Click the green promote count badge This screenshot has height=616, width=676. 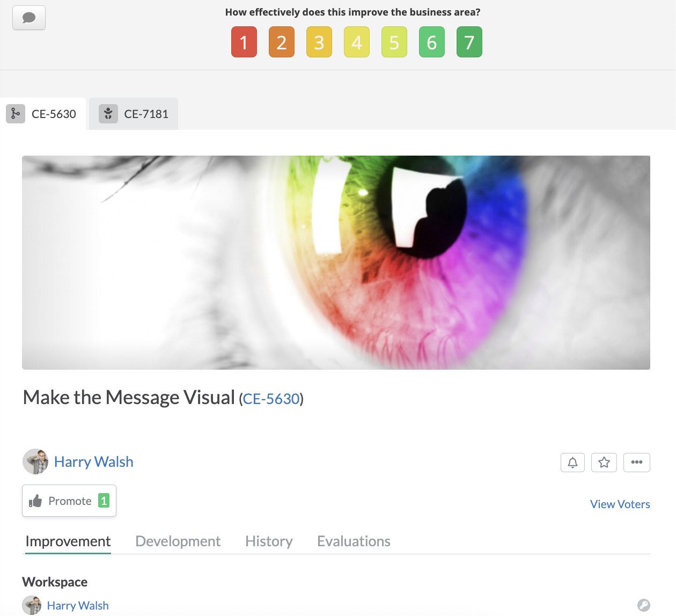pos(104,501)
